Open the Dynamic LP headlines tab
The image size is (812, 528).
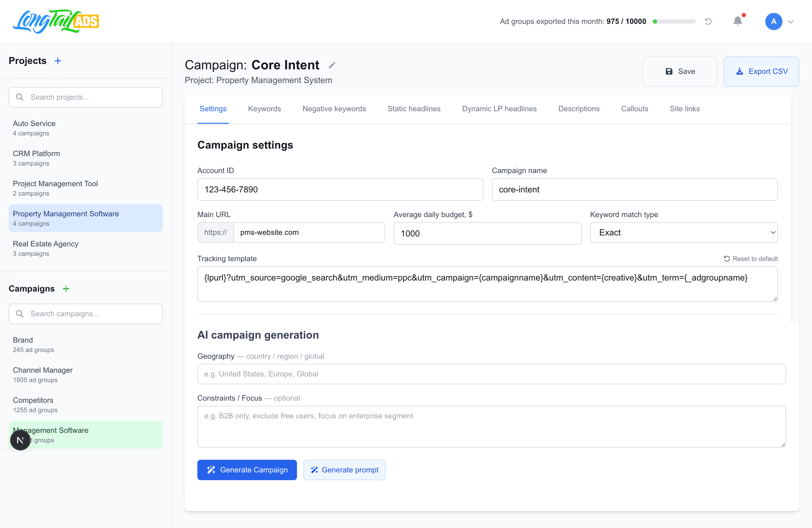pos(499,109)
